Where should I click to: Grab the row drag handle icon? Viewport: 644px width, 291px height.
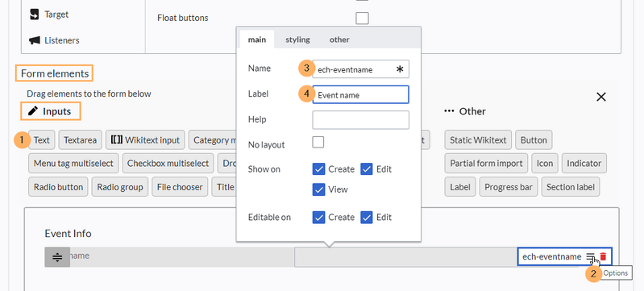pyautogui.click(x=57, y=257)
